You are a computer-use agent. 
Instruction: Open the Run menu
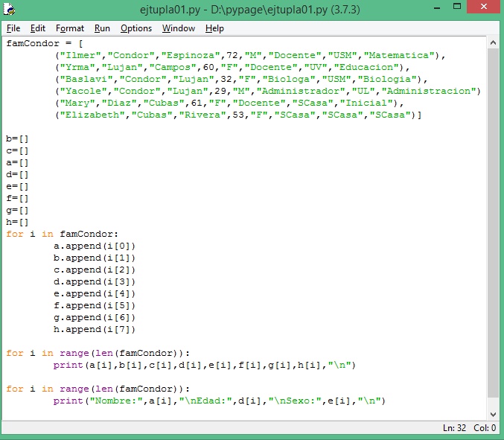coord(102,28)
